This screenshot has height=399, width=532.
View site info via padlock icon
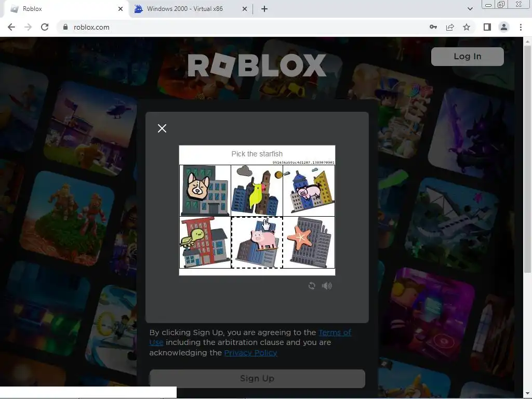(x=65, y=27)
